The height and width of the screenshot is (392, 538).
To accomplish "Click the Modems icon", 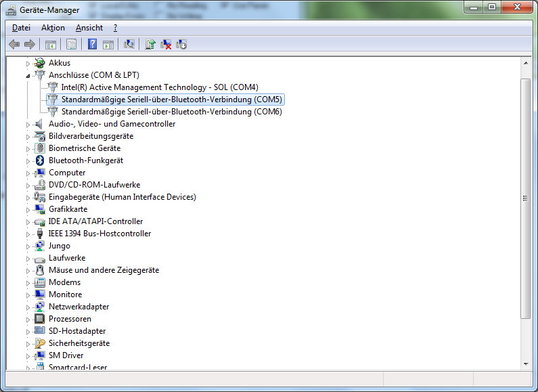I will click(x=40, y=282).
